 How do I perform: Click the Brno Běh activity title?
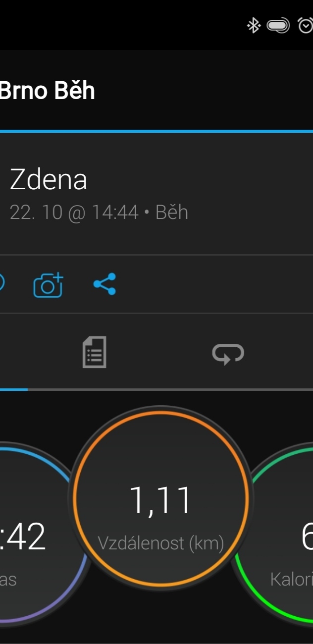point(47,91)
